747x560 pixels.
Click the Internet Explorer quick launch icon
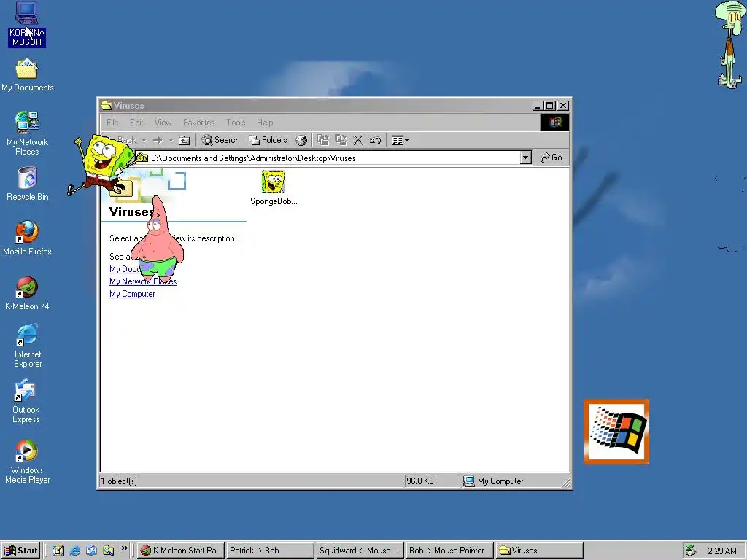[75, 551]
